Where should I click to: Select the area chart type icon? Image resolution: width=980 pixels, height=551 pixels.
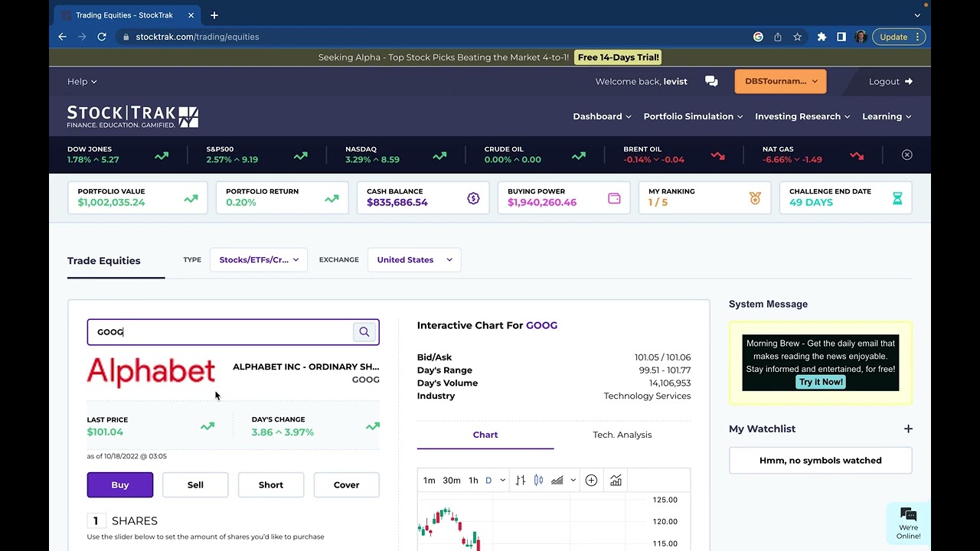point(557,481)
